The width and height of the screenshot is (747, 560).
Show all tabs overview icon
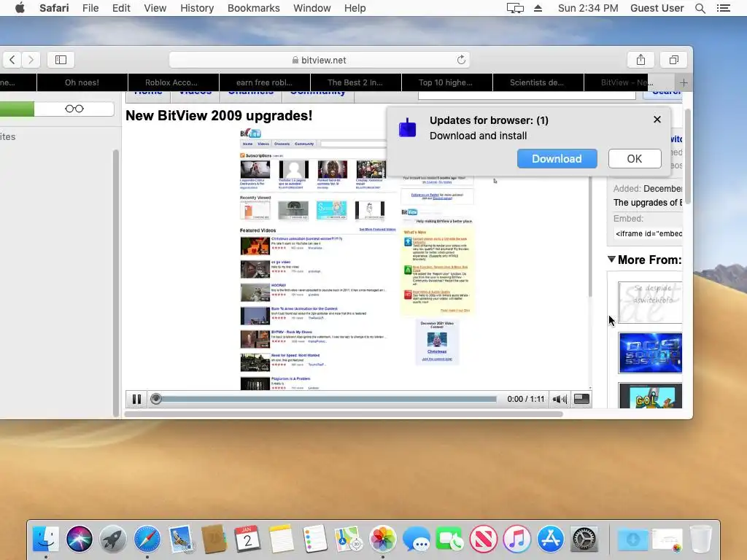click(673, 60)
